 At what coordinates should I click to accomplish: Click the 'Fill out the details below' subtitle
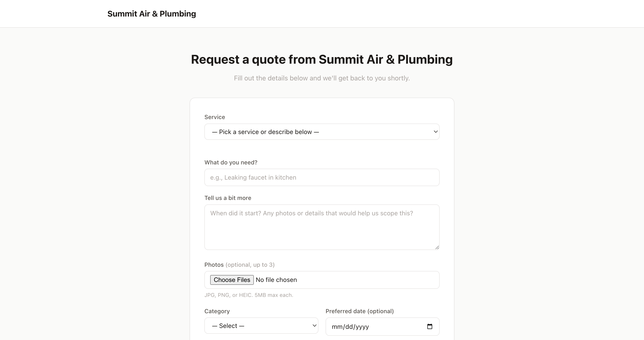pos(322,78)
